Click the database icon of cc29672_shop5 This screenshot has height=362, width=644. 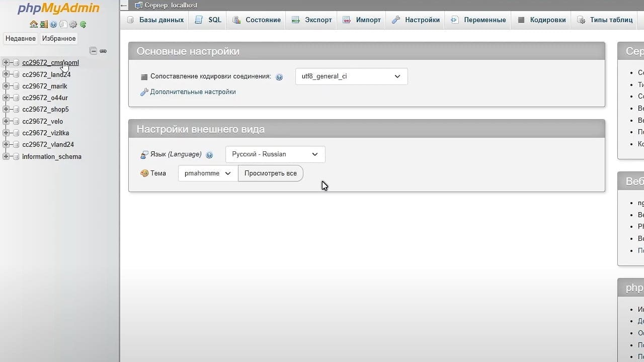(16, 110)
